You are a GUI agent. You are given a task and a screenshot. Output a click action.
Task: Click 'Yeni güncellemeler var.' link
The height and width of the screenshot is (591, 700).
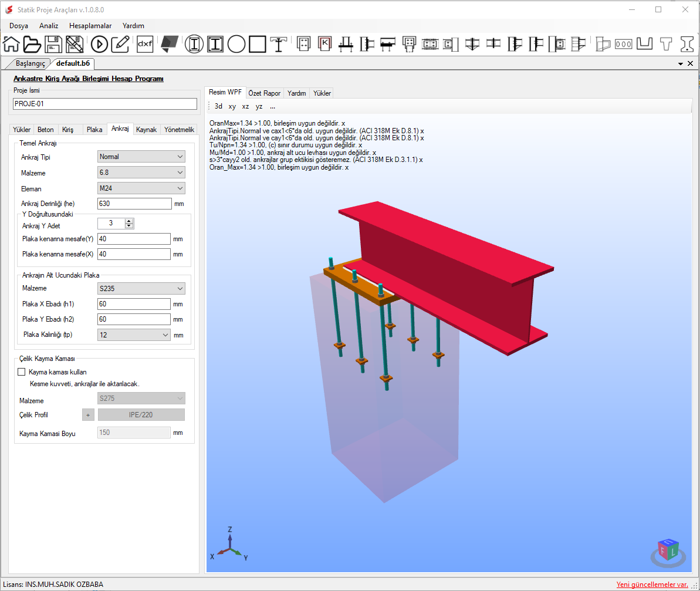tap(652, 585)
